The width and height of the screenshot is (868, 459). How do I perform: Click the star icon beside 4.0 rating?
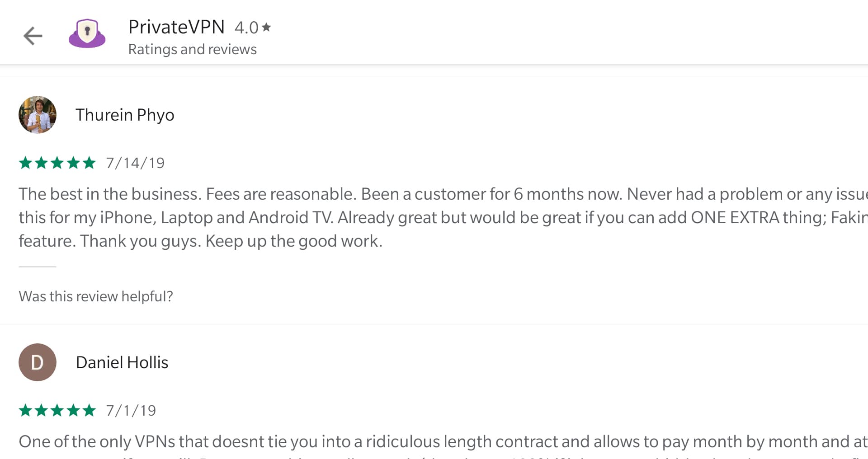click(x=267, y=27)
